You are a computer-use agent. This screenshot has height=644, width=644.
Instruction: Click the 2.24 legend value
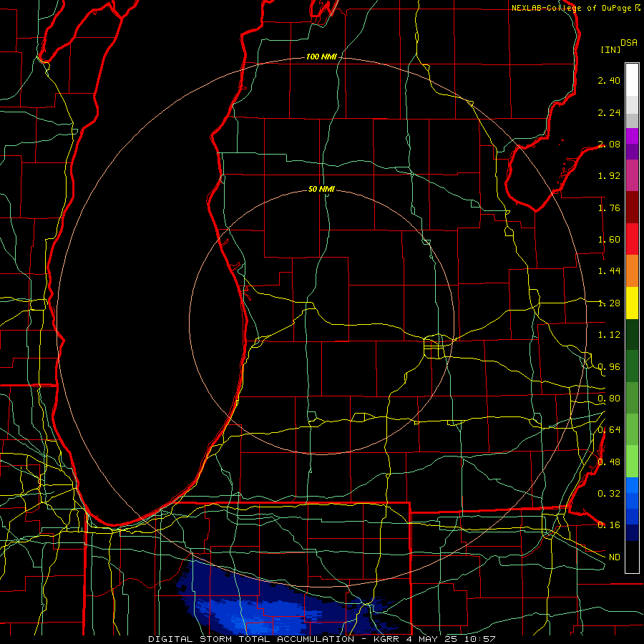click(609, 112)
